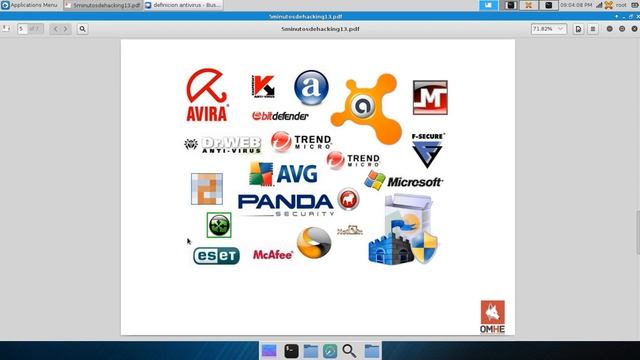Click the annotate document icon
Screen dimensions: 640x360
tap(578, 29)
